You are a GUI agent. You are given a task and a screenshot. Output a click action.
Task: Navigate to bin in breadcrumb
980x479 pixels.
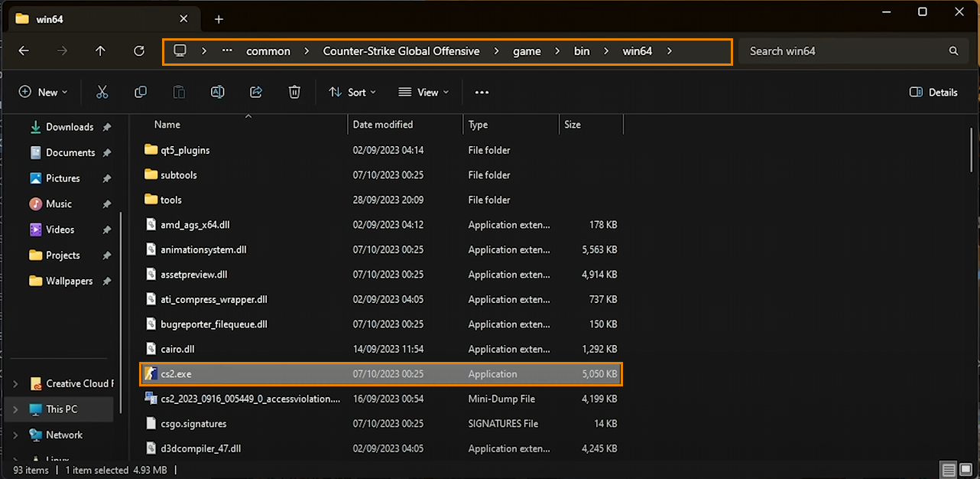coord(582,51)
